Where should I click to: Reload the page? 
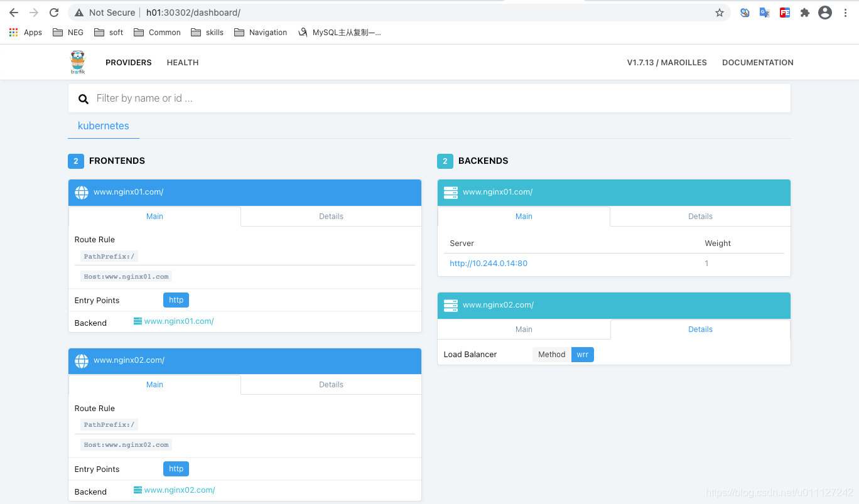click(x=54, y=13)
